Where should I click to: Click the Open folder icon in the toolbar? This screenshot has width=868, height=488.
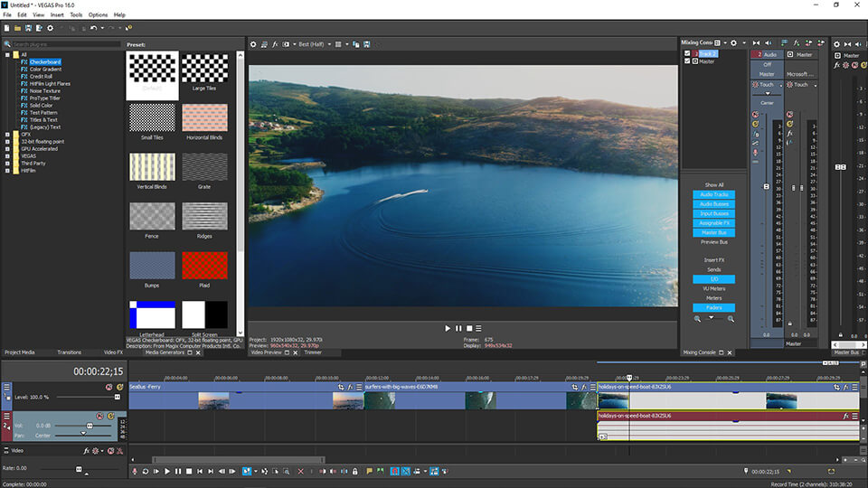pos(17,28)
